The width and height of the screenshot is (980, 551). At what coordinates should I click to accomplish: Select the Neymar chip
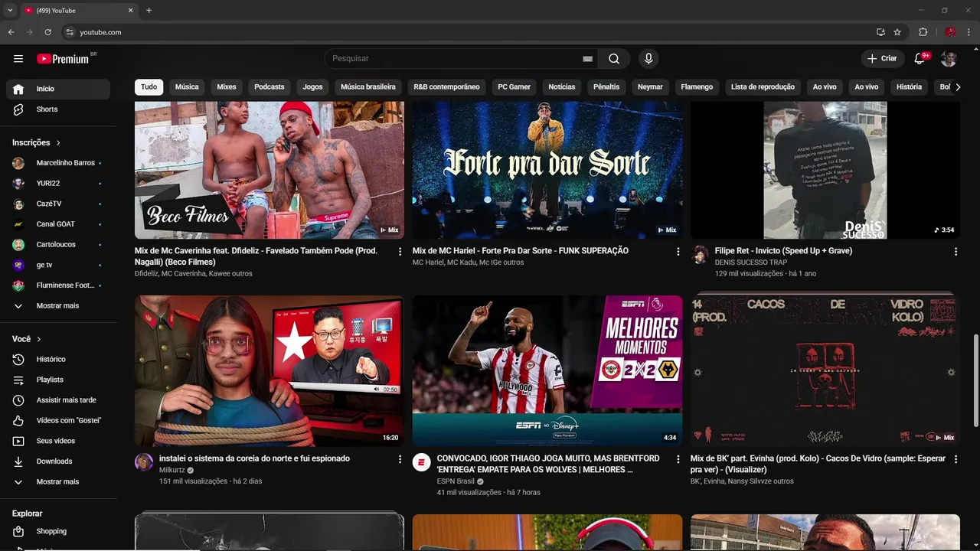(650, 87)
